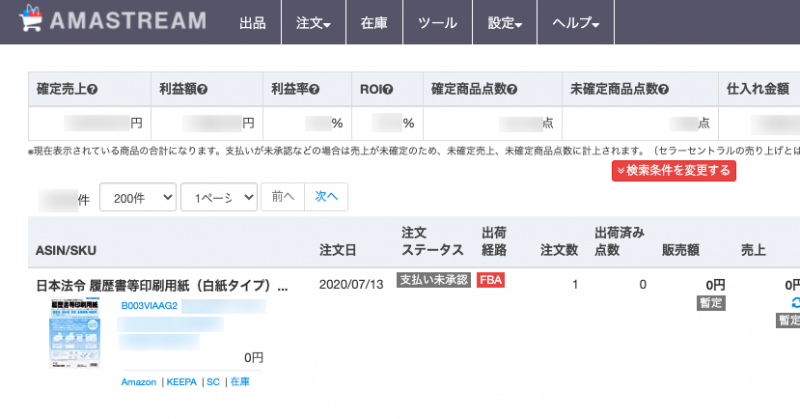Image resolution: width=800 pixels, height=419 pixels.
Task: Open the 在庫 link under the product
Action: (240, 382)
